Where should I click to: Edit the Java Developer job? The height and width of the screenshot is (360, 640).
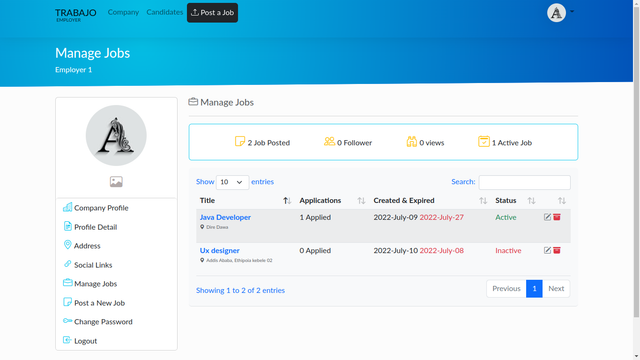547,217
